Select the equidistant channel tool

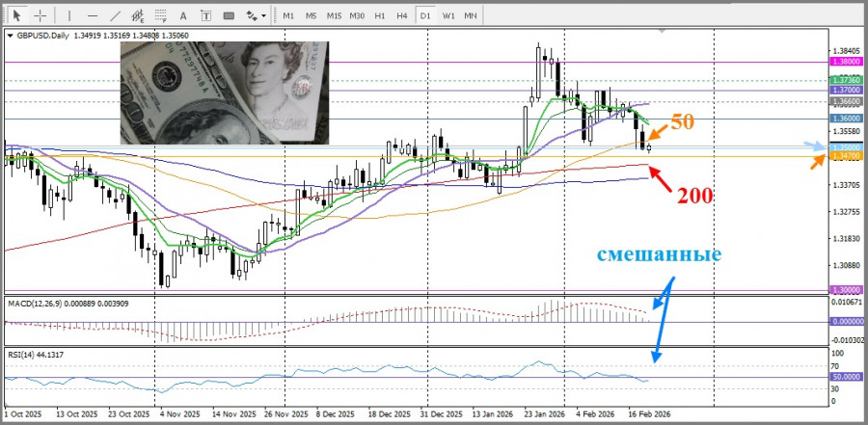point(140,15)
